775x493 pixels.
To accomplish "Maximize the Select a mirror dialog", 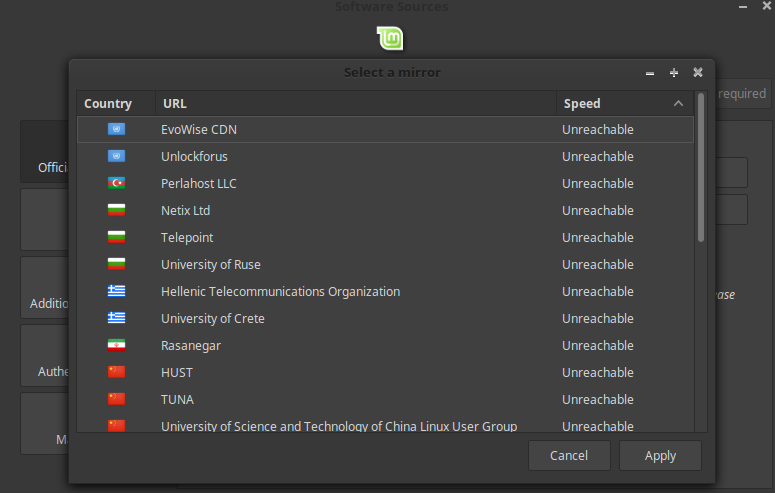I will pos(674,73).
